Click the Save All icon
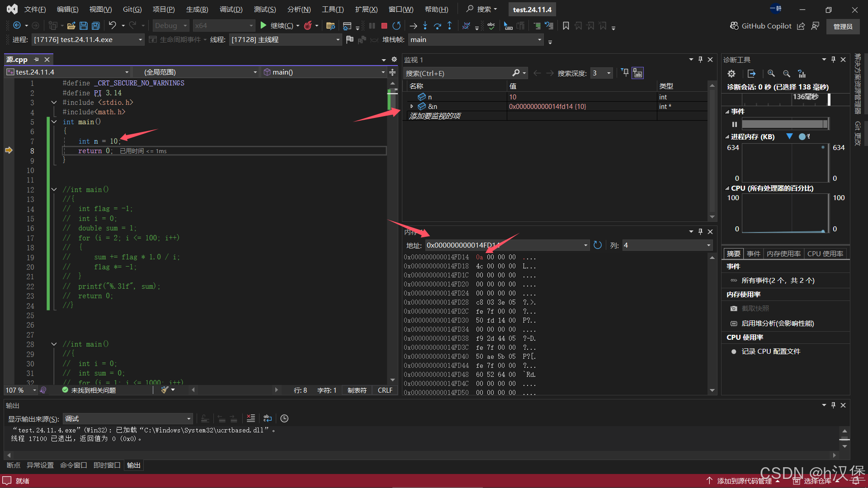Viewport: 868px width, 488px height. [x=96, y=26]
